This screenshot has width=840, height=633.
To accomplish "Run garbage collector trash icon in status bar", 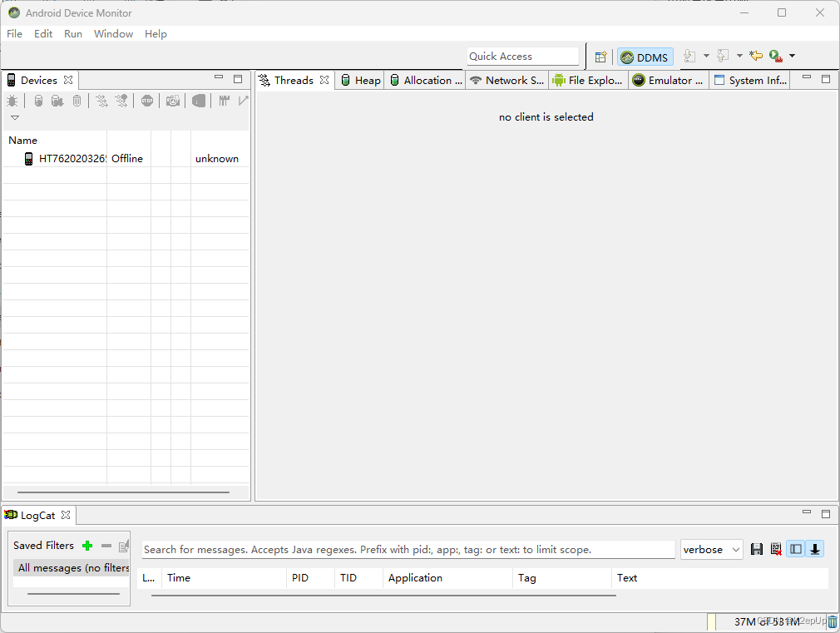I will 832,621.
